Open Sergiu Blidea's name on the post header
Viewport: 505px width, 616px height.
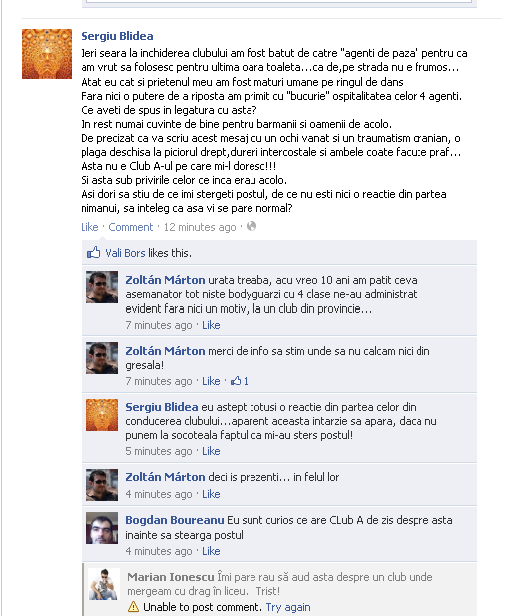coord(117,36)
